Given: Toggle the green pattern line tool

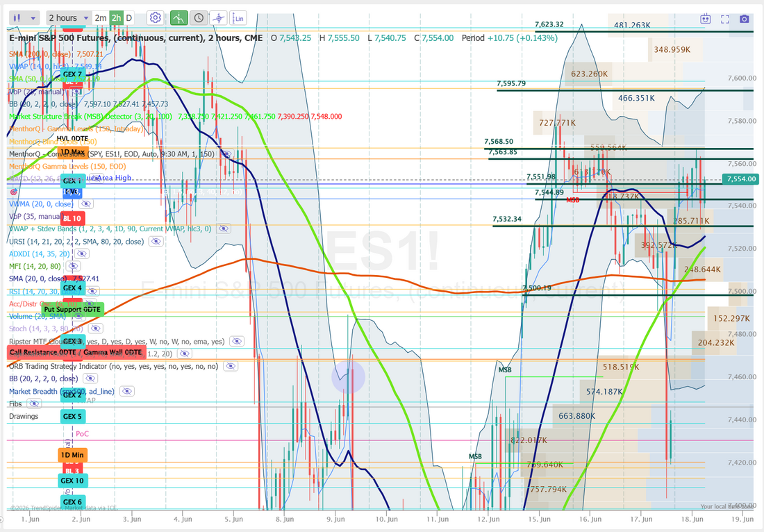Looking at the screenshot, I should (178, 18).
